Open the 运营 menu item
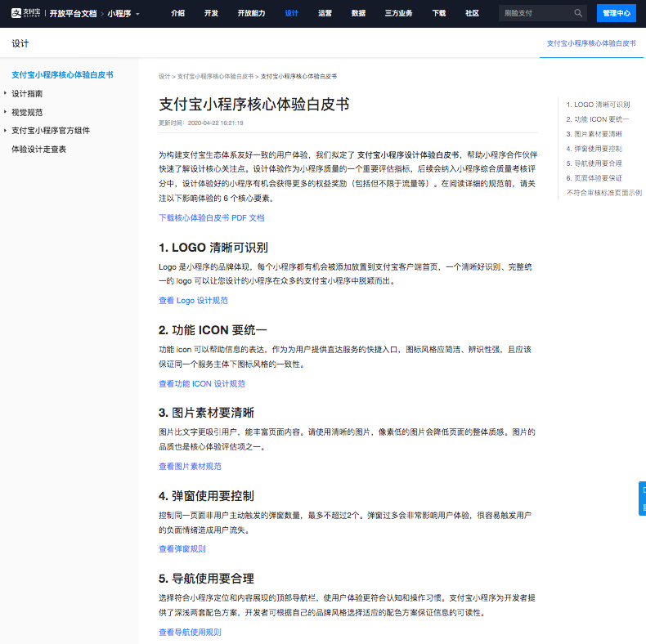The image size is (646, 644). [325, 13]
